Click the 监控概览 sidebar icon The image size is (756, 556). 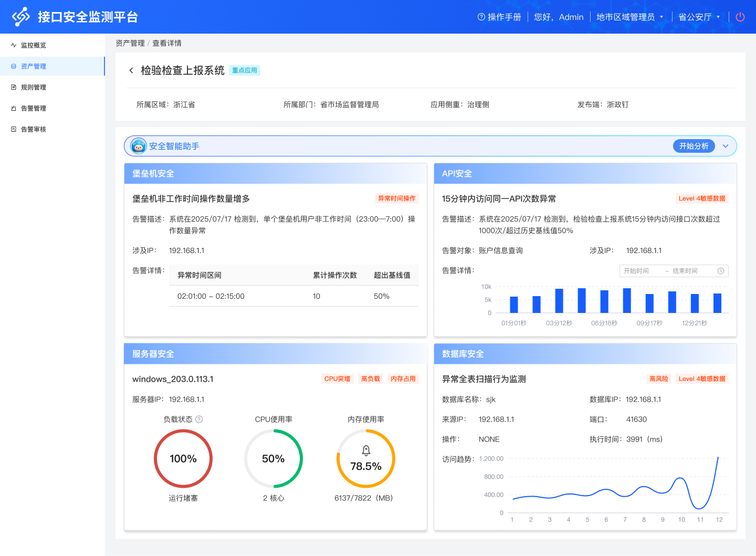(x=14, y=45)
